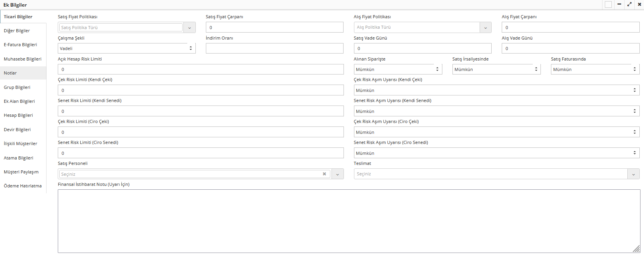Open the Alınan Siparişte select box
The image size is (644, 258).
397,69
